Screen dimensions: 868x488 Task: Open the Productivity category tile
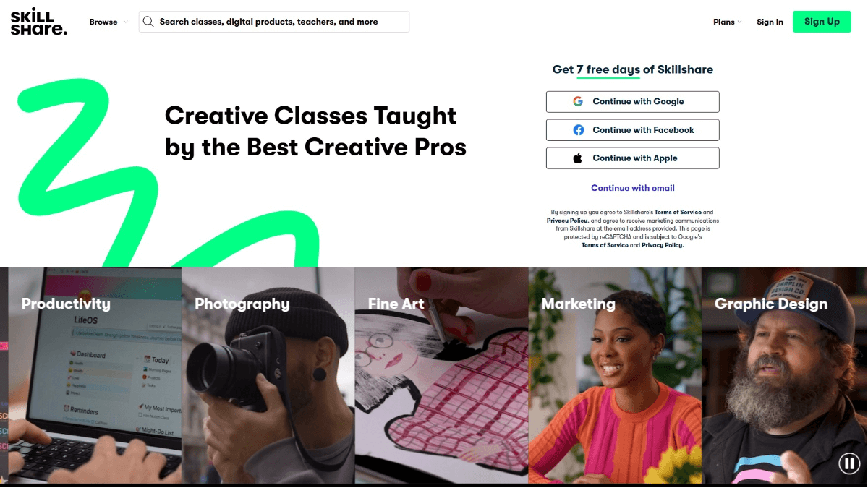pyautogui.click(x=95, y=375)
